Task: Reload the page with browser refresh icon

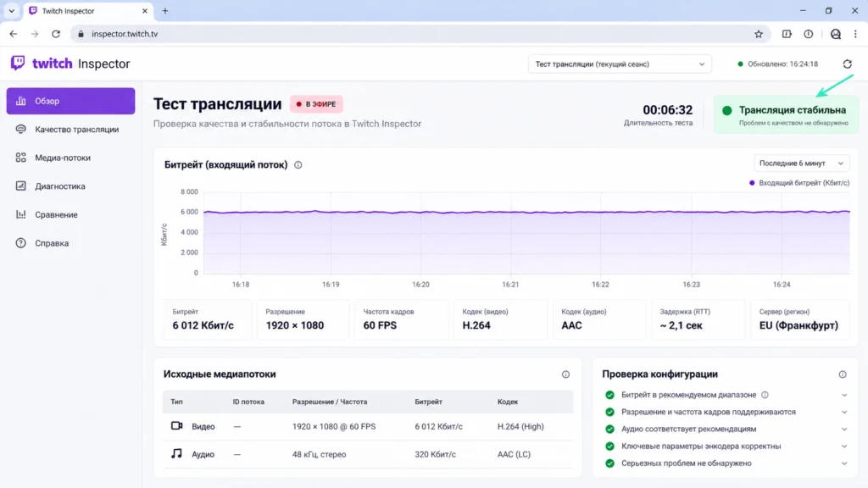Action: coord(56,34)
